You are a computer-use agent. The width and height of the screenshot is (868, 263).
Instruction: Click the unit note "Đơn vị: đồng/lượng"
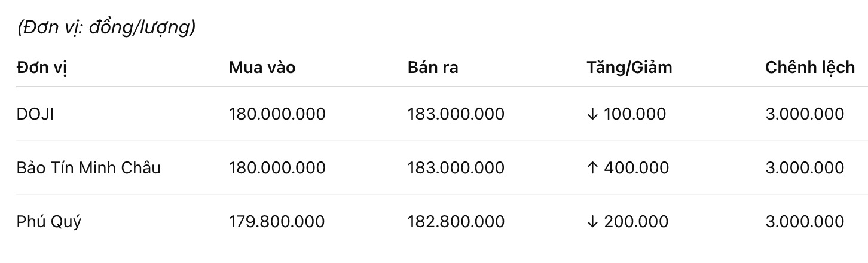coord(106,27)
